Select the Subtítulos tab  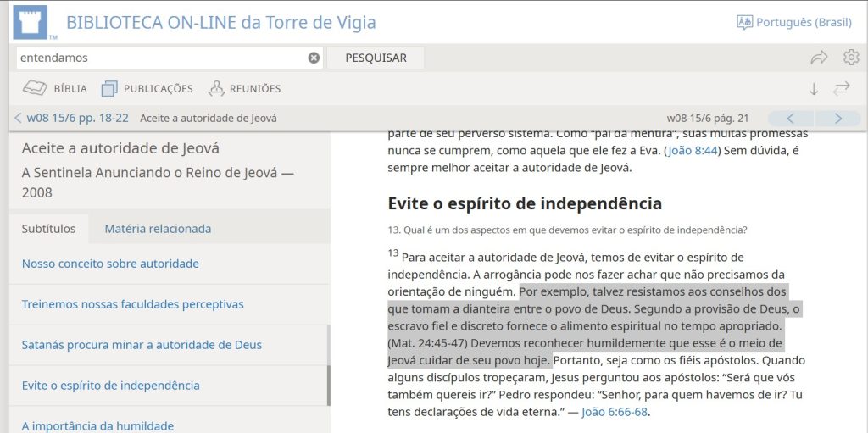(48, 228)
